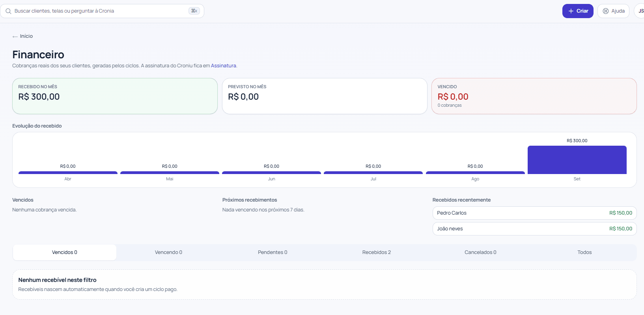Click the '0 cobranças' text in Vencido card
644x315 pixels.
(x=450, y=106)
